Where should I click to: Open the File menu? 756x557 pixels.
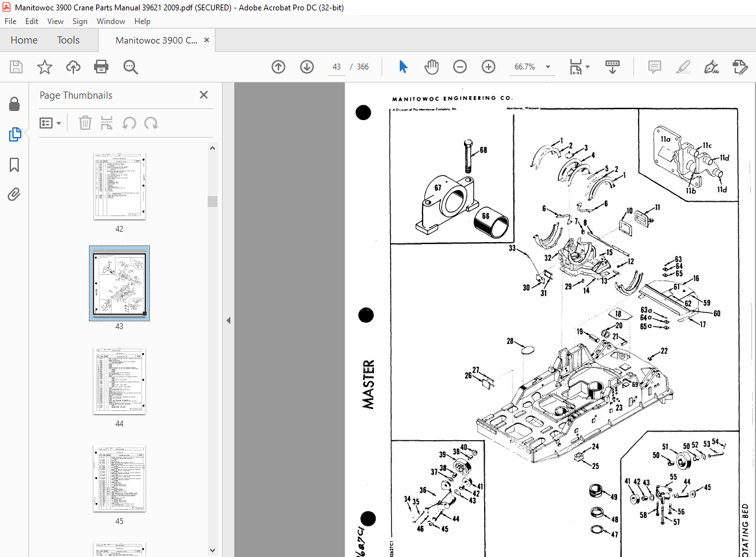point(10,21)
